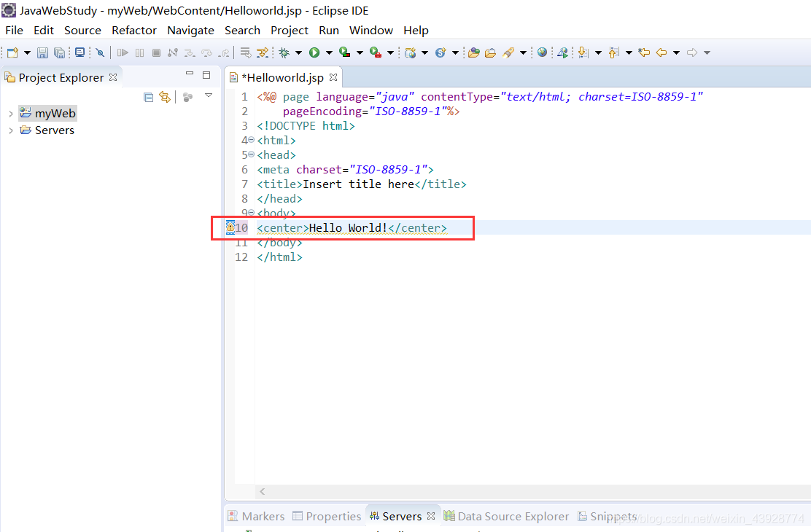
Task: Save the Helloworld.jsp file with Save icon
Action: [42, 52]
